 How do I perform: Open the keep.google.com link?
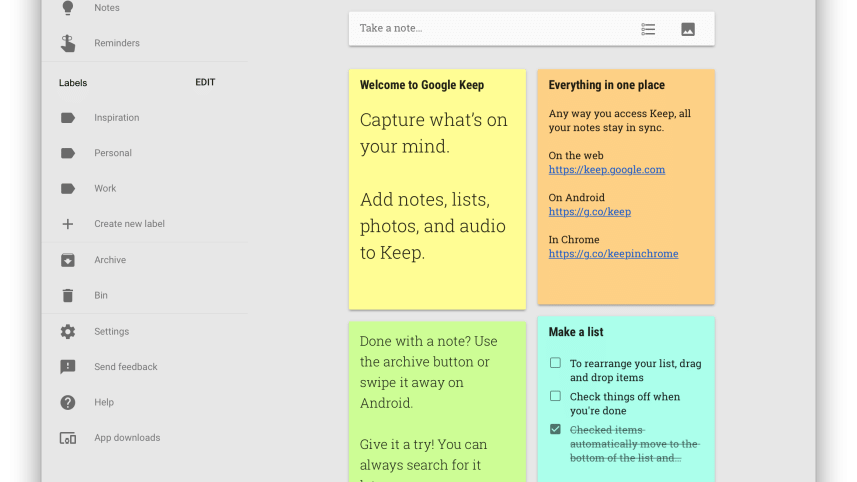coord(607,169)
